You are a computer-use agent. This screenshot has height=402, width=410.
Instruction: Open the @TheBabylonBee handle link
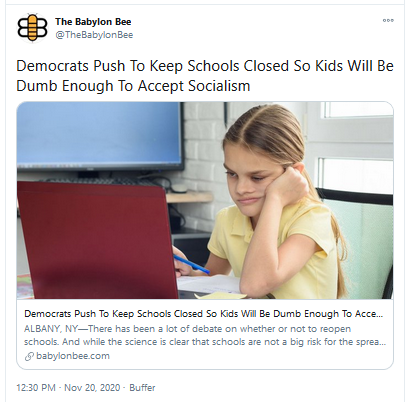(x=94, y=35)
